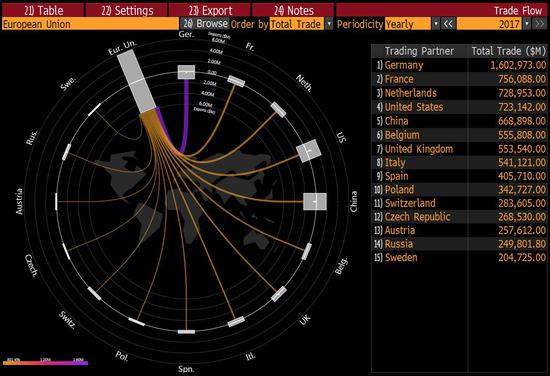Advance to next year with >> arrows
This screenshot has width=550, height=376.
coord(539,24)
